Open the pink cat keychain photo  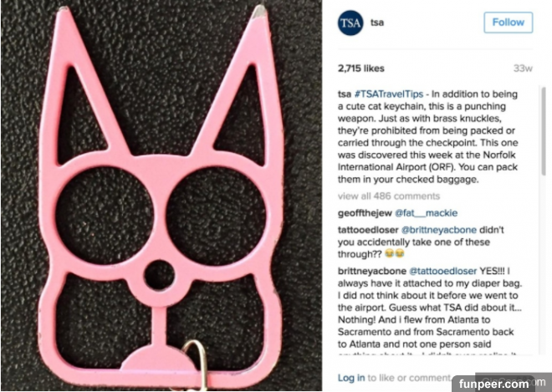click(x=161, y=196)
